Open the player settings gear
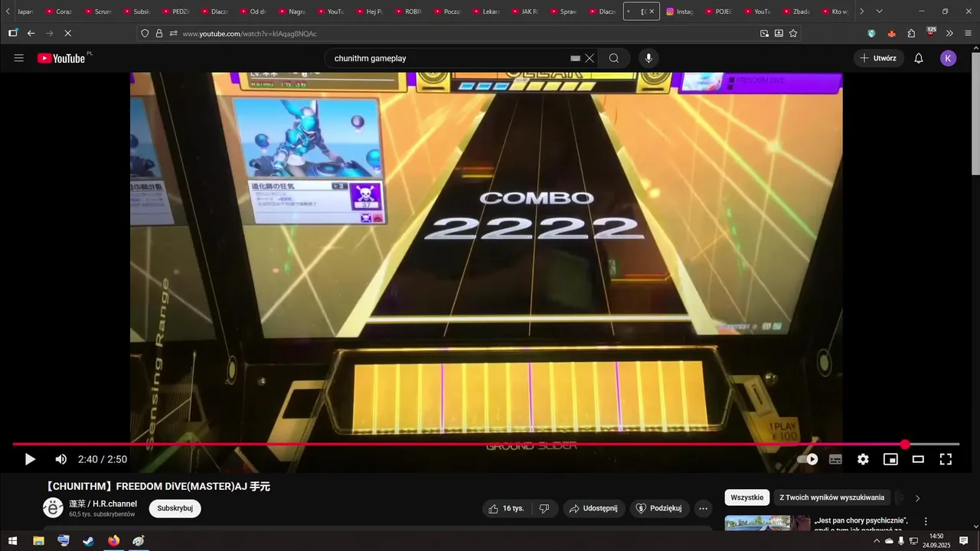 pyautogui.click(x=863, y=459)
